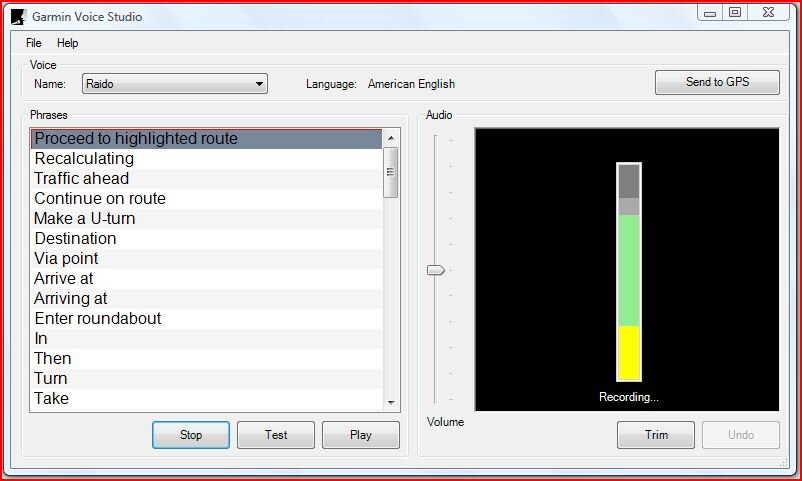Click the Volume slider thumb
The image size is (802, 481).
[436, 270]
